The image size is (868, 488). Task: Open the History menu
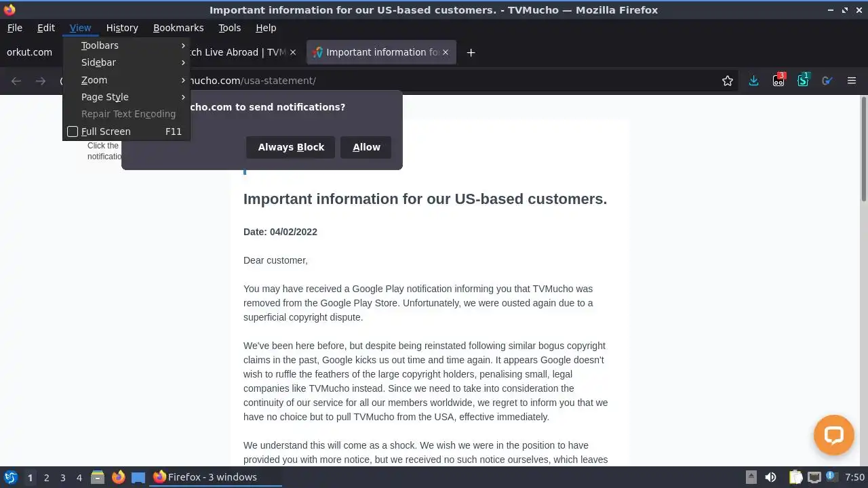click(x=122, y=28)
